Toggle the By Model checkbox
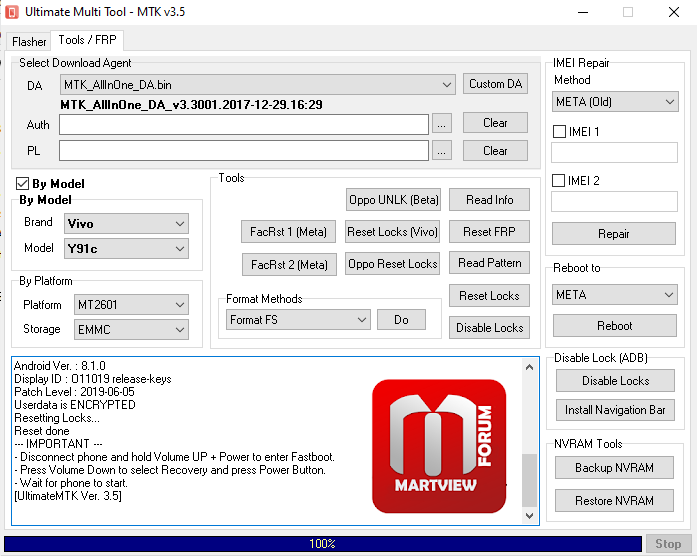 click(22, 184)
